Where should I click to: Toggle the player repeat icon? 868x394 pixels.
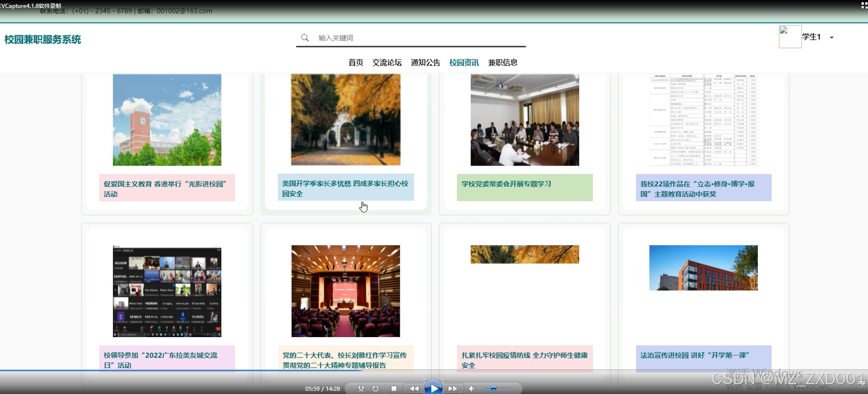tap(375, 388)
